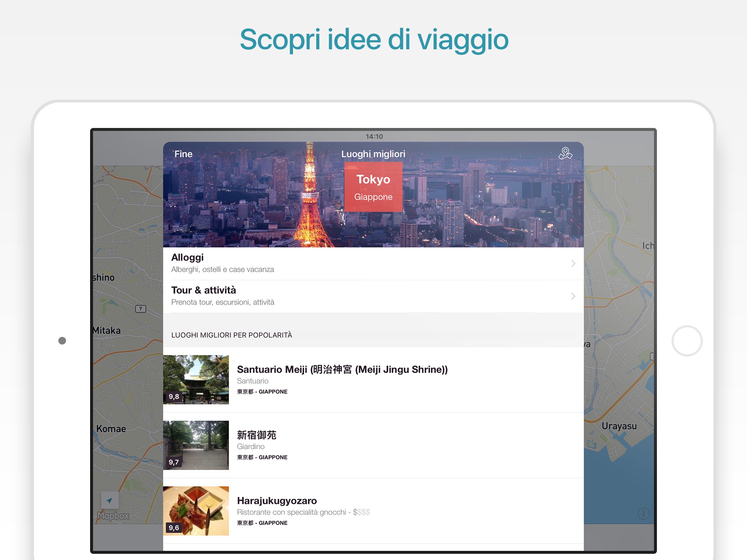This screenshot has height=560, width=747.
Task: Open the map info icon
Action: 643,514
